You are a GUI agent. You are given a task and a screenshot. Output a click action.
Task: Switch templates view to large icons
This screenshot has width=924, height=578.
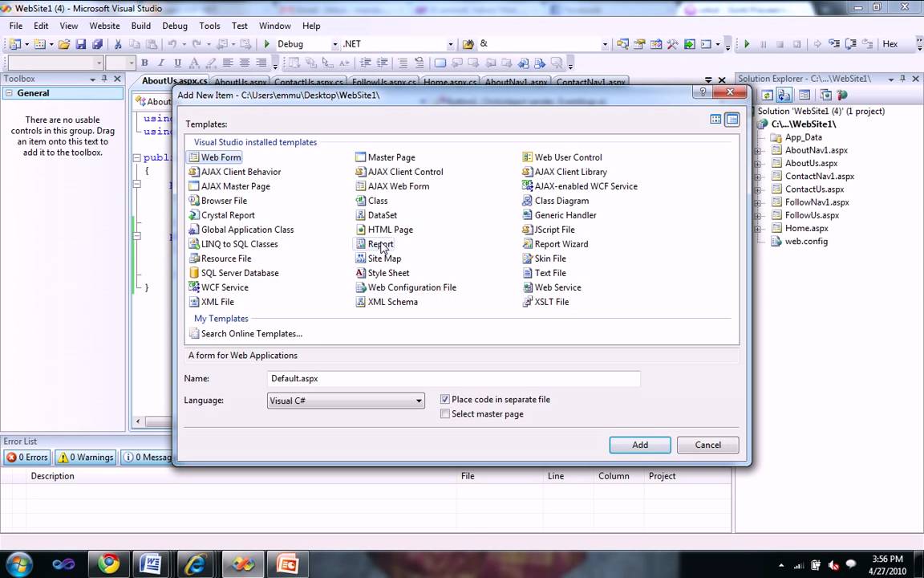click(x=715, y=119)
